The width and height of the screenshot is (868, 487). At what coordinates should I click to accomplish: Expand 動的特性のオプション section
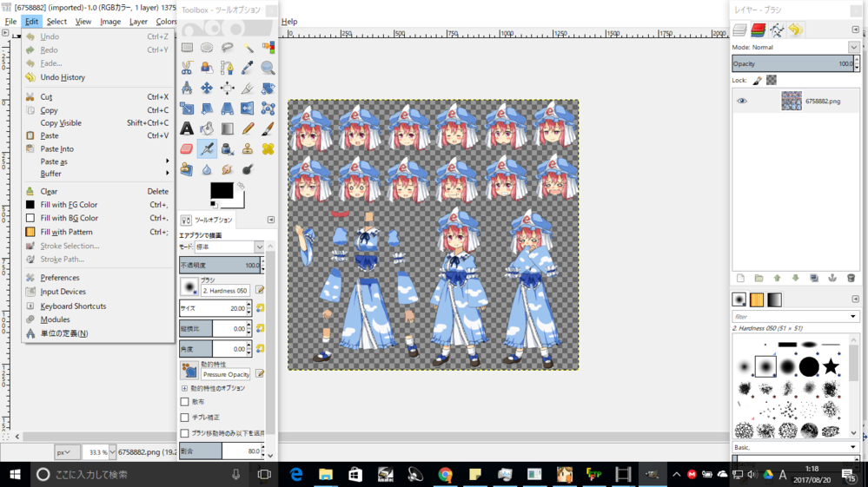point(184,388)
